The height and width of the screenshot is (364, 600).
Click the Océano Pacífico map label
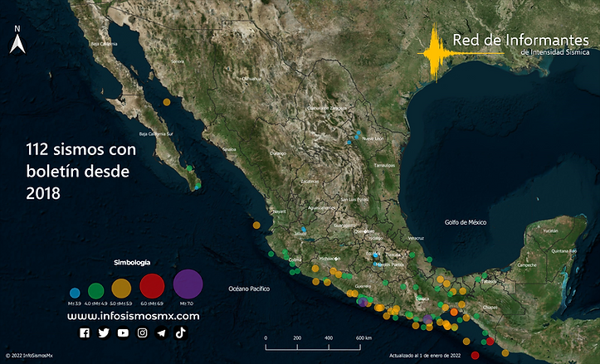tap(251, 289)
